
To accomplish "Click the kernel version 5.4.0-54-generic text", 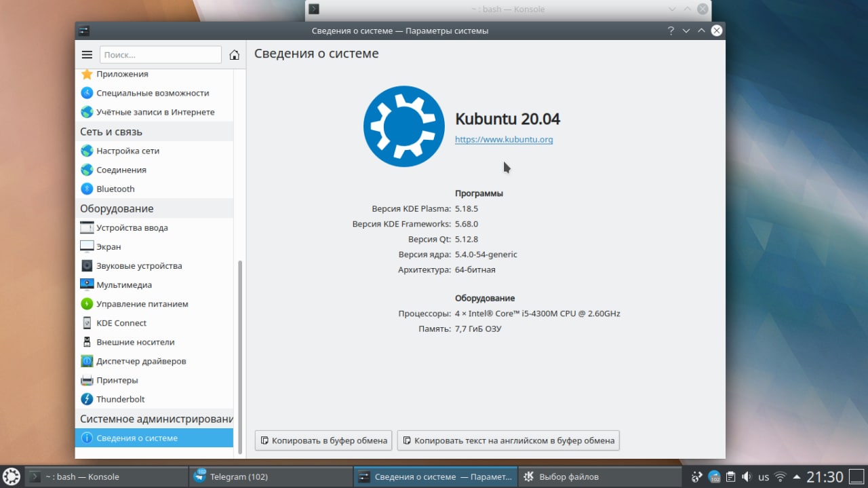I will (486, 255).
